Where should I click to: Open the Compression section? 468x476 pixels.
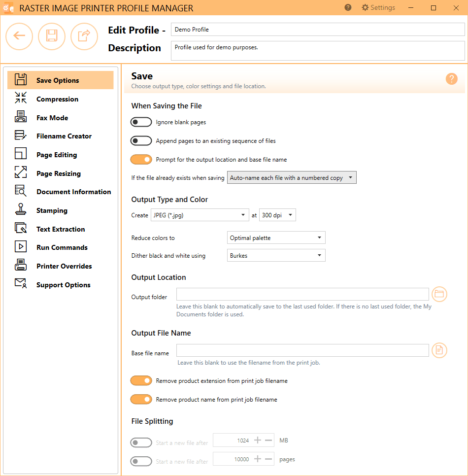pos(57,99)
